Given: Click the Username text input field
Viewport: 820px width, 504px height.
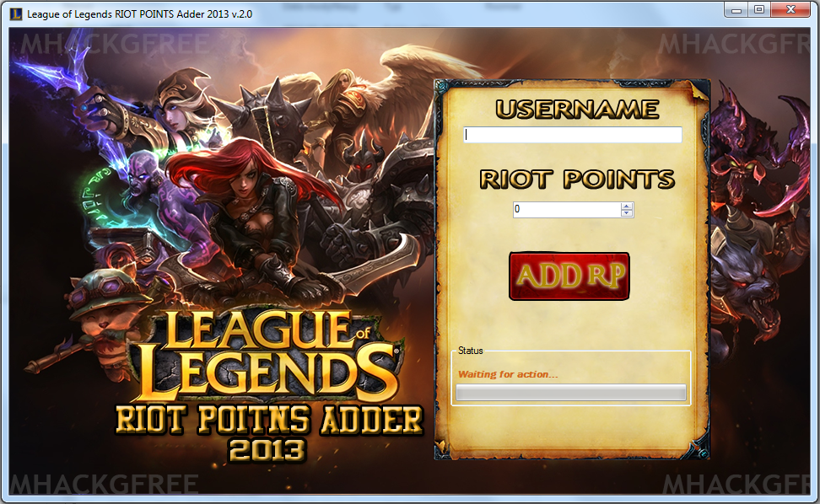Looking at the screenshot, I should point(573,135).
